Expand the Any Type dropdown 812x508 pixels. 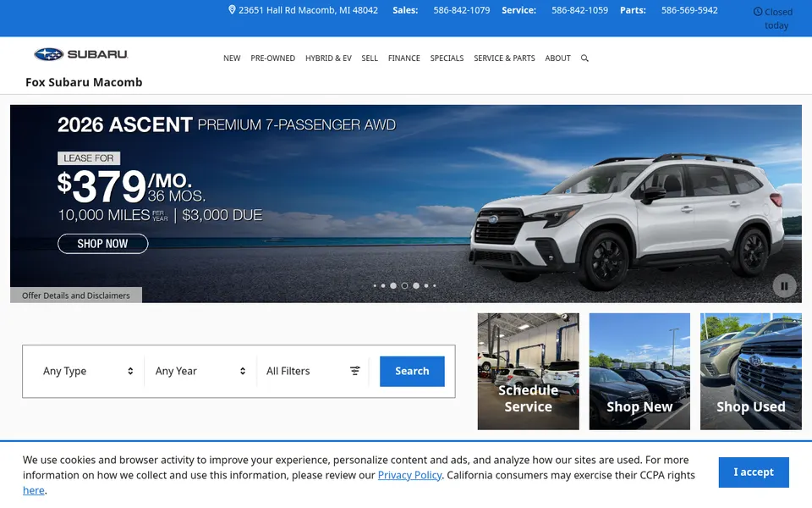coord(88,371)
